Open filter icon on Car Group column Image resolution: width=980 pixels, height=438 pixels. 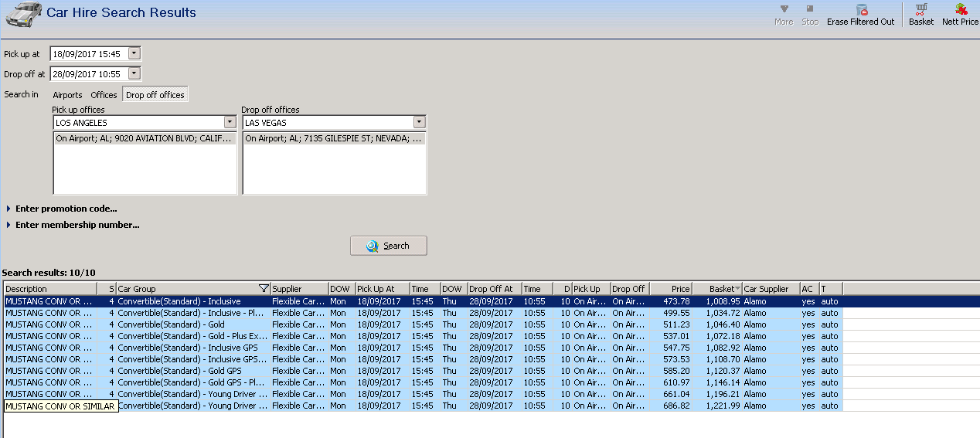click(x=264, y=289)
